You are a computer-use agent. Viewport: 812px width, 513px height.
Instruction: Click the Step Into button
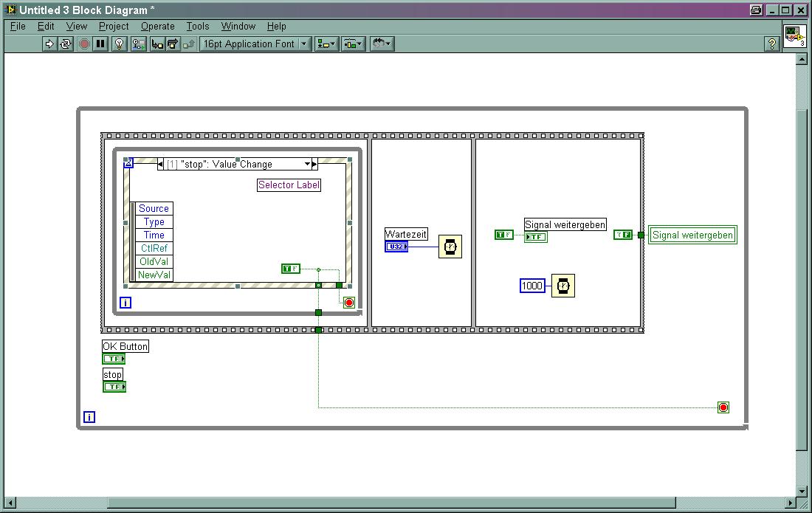pos(157,44)
